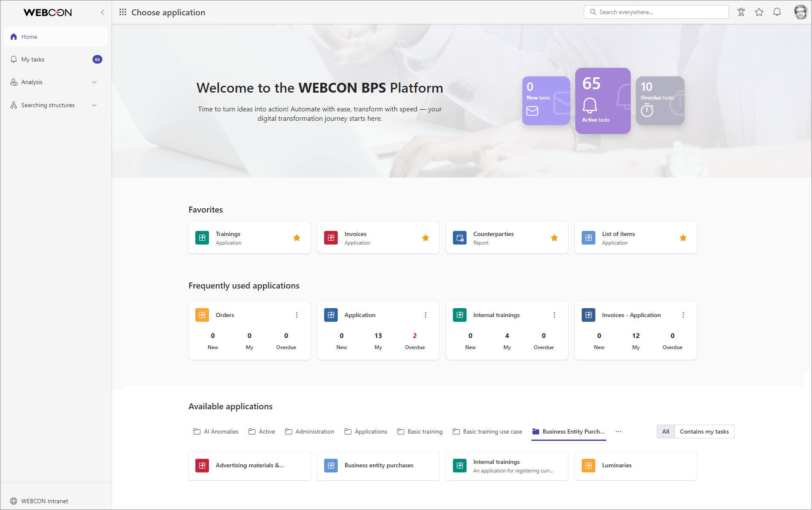Unfavorite List of items with its star
Image resolution: width=812 pixels, height=510 pixels.
click(x=683, y=238)
